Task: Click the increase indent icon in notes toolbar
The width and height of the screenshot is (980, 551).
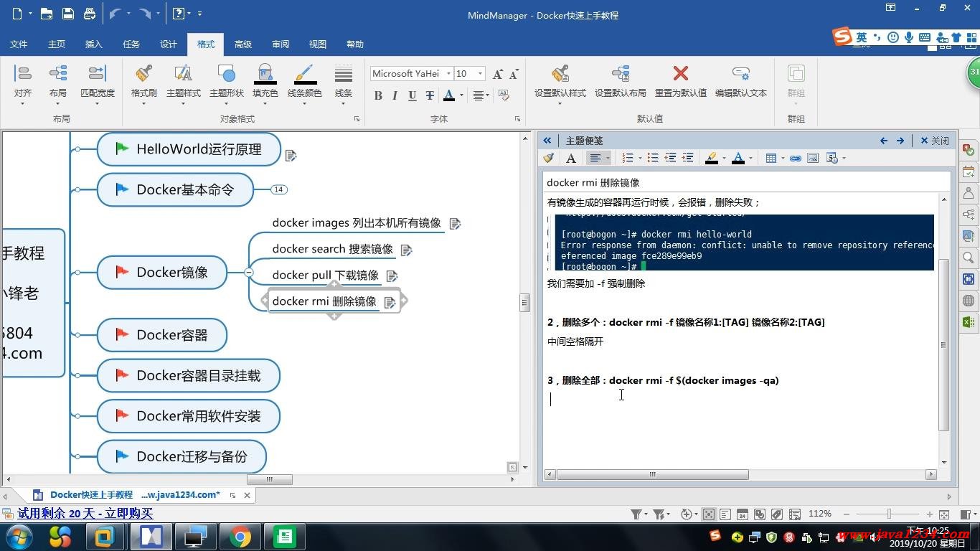Action: coord(687,158)
